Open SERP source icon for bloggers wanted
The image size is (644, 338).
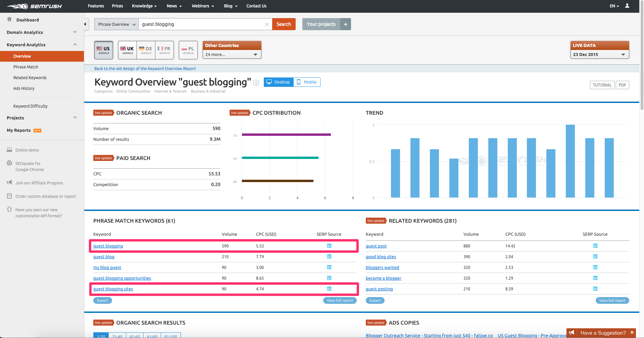[595, 267]
